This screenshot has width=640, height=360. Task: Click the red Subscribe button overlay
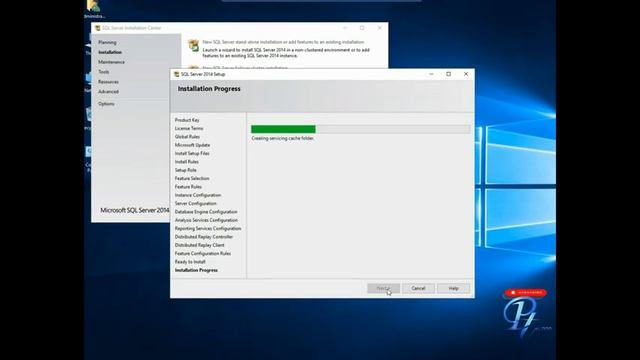point(526,292)
